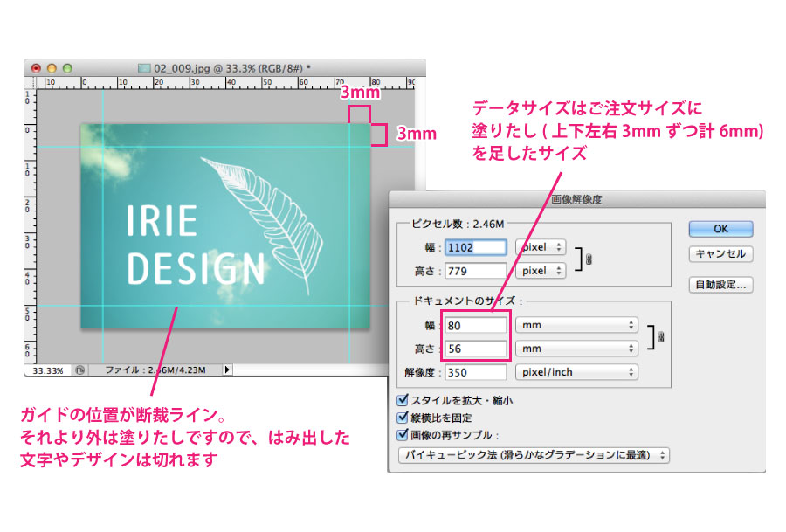The width and height of the screenshot is (786, 532).
Task: Open the status bar arrow menu after file size
Action: point(227,370)
